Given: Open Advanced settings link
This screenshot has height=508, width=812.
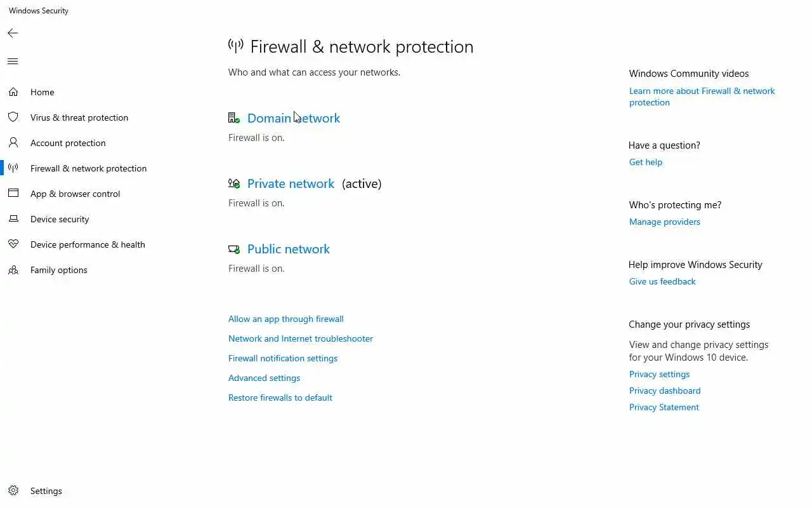Looking at the screenshot, I should [x=264, y=378].
